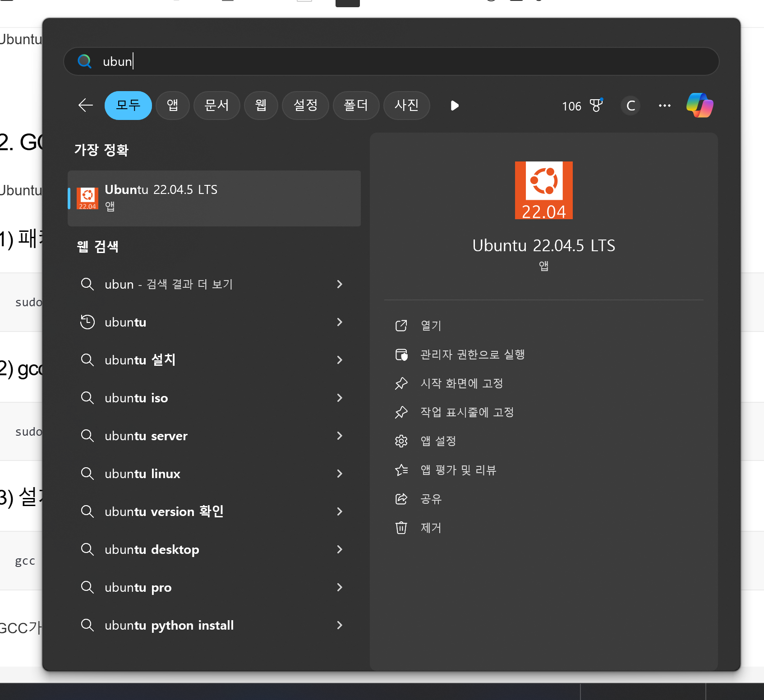Click the history clock icon beside ubuntu suggestion
Viewport: 764px width, 700px height.
[x=87, y=322]
